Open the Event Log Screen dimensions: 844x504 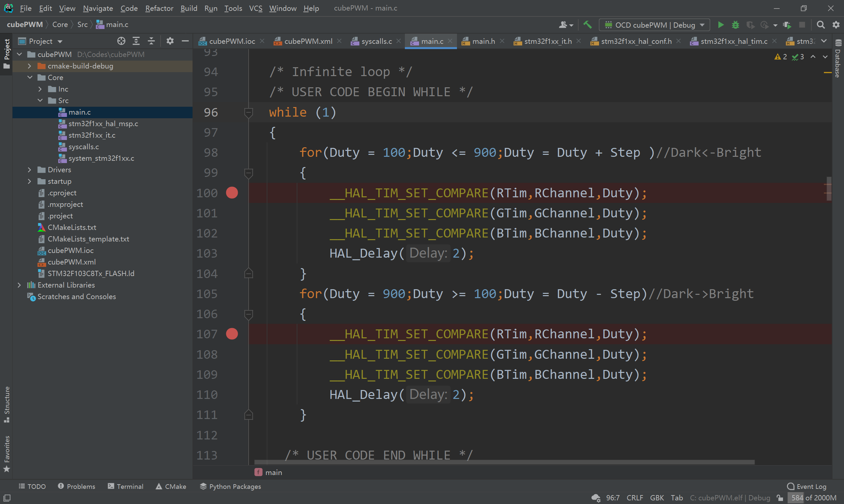[x=807, y=486]
